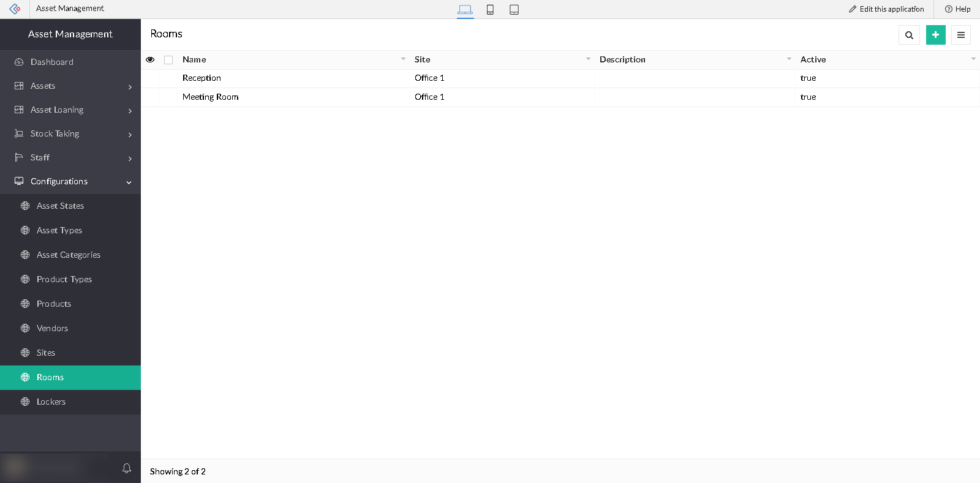Expand the Assets menu chevron

pyautogui.click(x=130, y=87)
